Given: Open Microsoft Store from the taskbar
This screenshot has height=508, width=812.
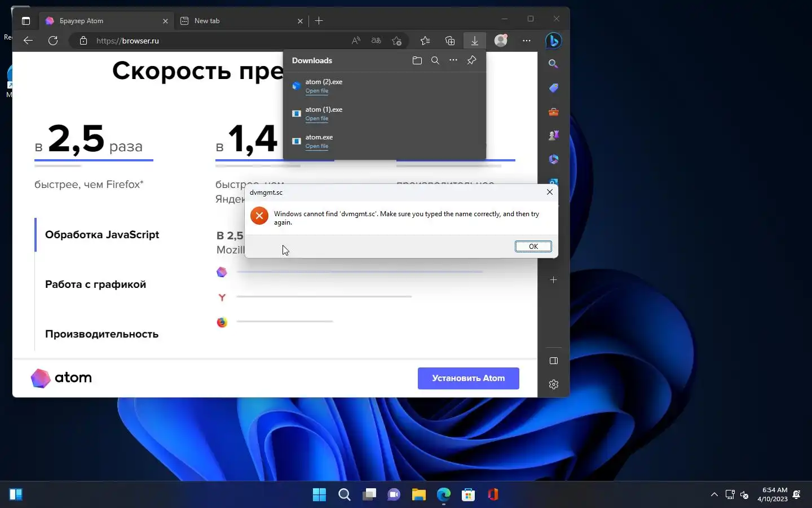Looking at the screenshot, I should click(469, 495).
